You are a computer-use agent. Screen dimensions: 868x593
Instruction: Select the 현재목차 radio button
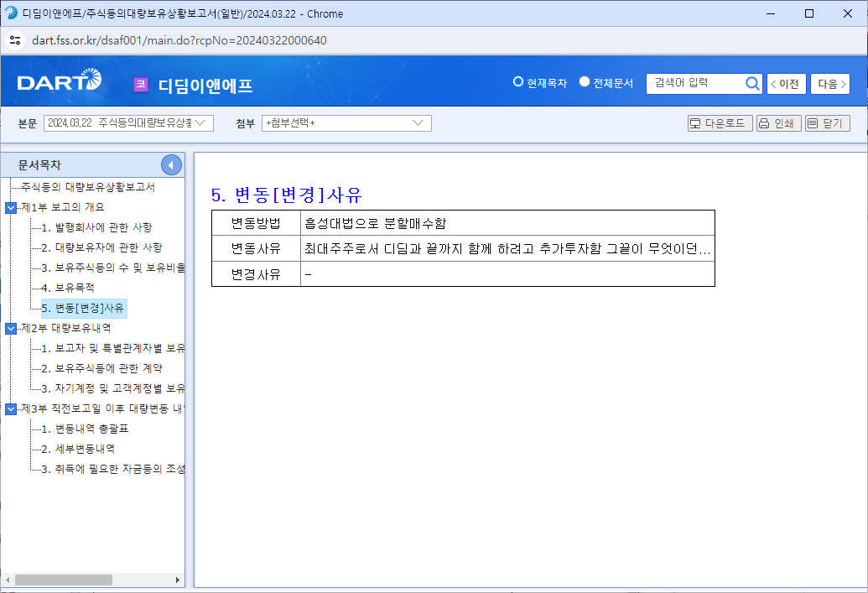[x=518, y=82]
